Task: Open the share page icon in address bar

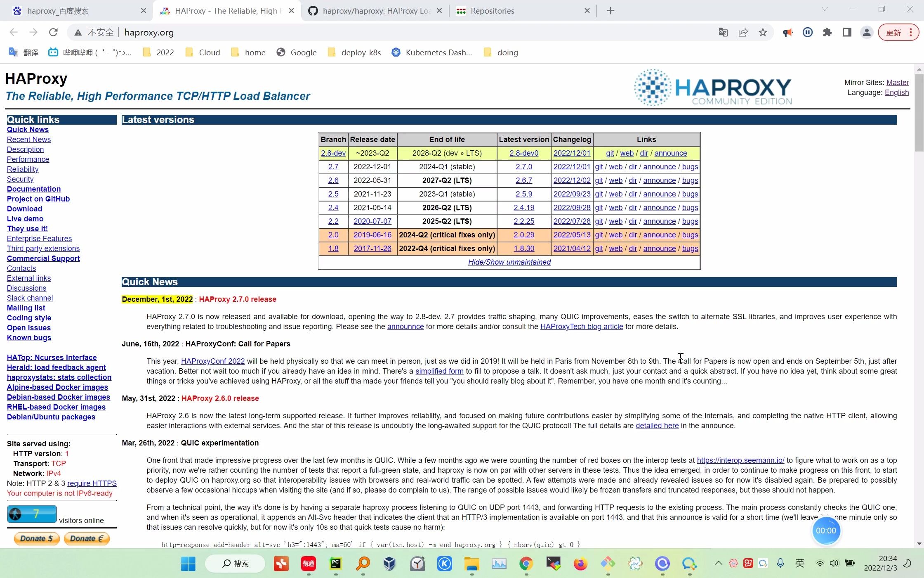Action: 743,32
